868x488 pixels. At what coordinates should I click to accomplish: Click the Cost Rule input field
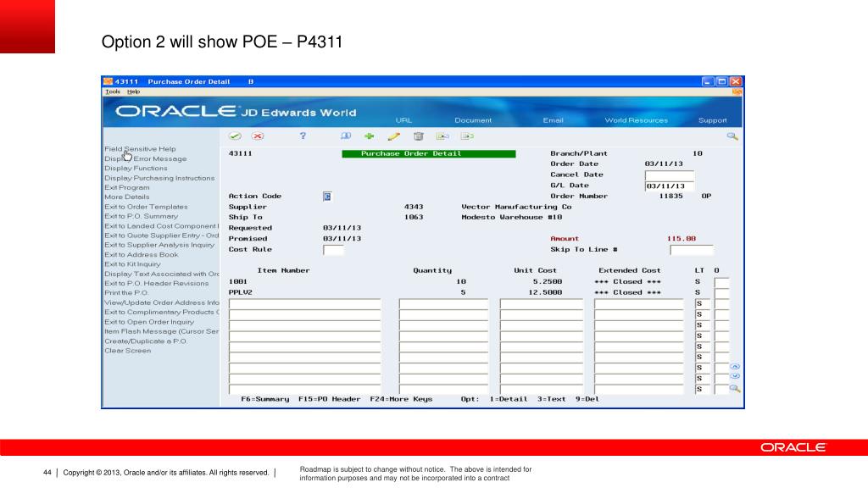[333, 250]
